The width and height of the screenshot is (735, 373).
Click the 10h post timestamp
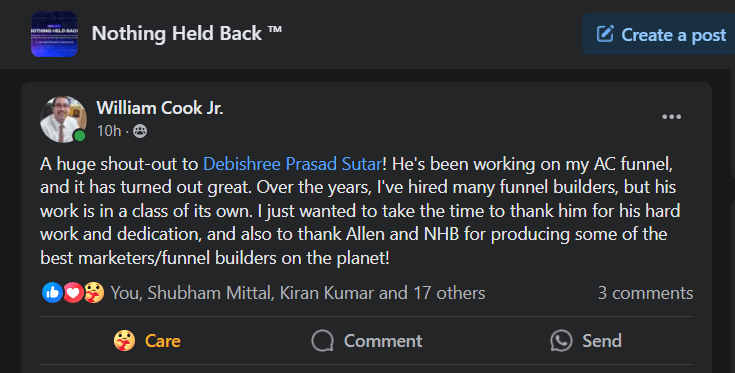click(109, 131)
